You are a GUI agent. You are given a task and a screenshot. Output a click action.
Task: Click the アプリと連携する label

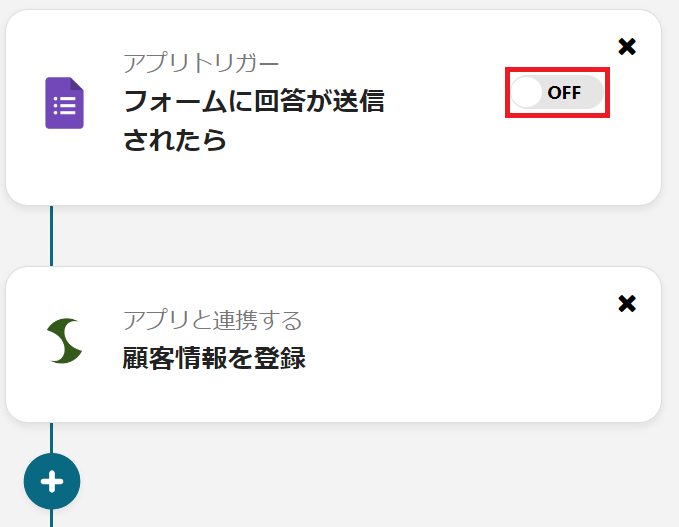pos(212,320)
